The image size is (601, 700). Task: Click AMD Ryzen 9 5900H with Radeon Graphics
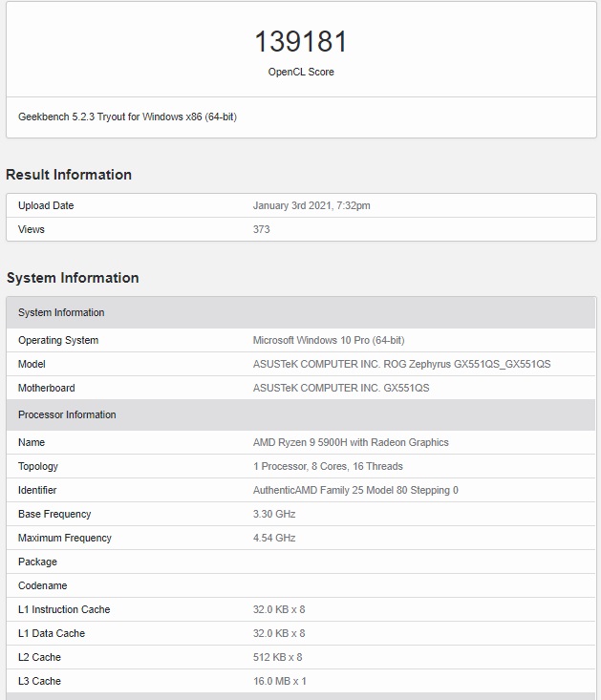[x=351, y=442]
